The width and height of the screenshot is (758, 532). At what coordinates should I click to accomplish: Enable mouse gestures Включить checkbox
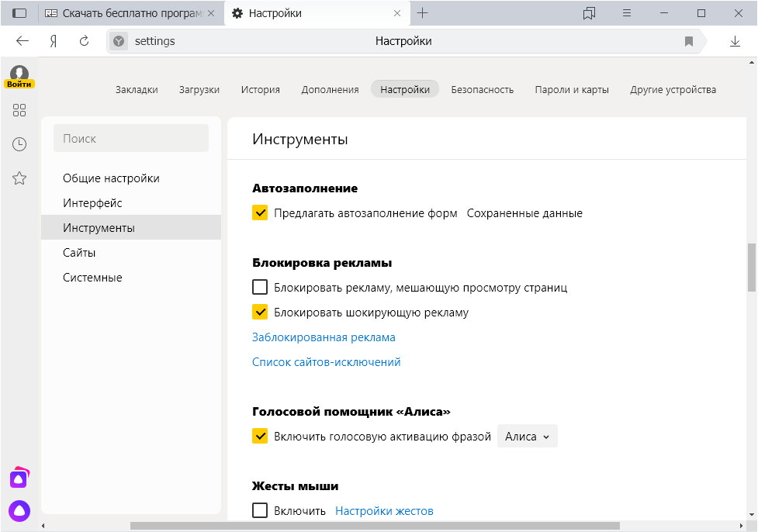click(x=260, y=510)
